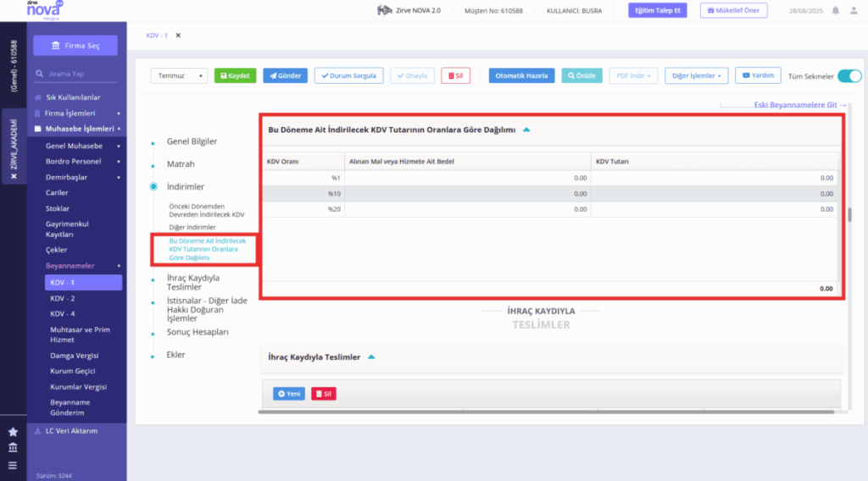Click the Eğitim Talep Et button
The height and width of the screenshot is (481, 868).
tap(658, 10)
